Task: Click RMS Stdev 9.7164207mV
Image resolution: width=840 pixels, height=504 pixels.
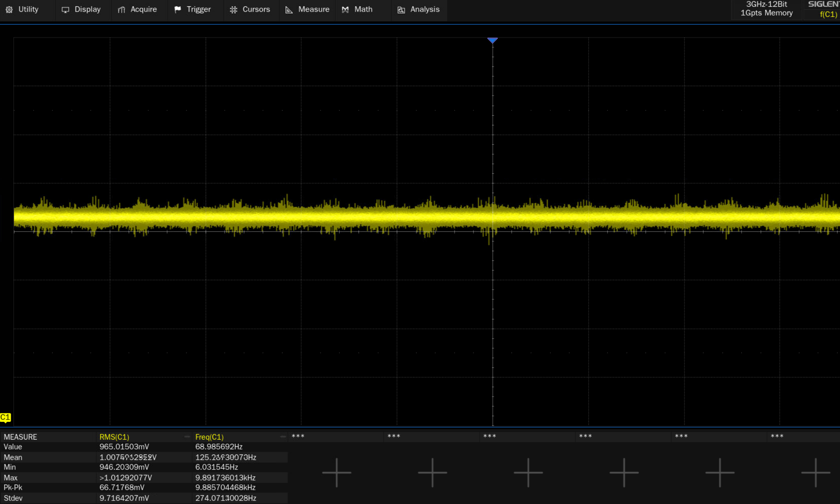Action: [124, 498]
